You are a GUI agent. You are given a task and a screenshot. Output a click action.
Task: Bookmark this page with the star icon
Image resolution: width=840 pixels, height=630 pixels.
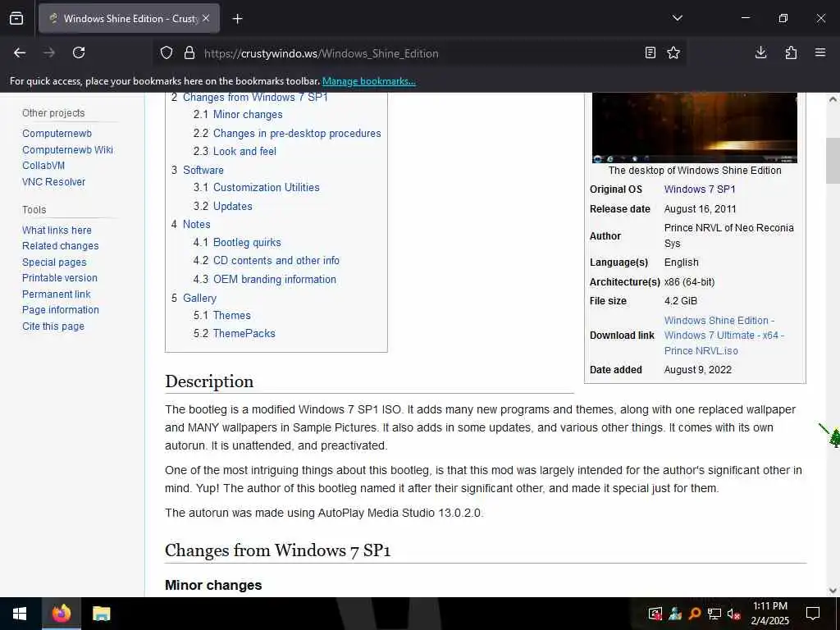673,52
